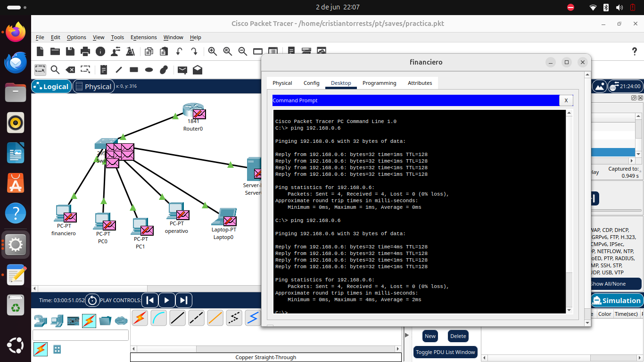Choose End Devices category icon
Image resolution: width=644 pixels, height=362 pixels.
[x=57, y=321]
